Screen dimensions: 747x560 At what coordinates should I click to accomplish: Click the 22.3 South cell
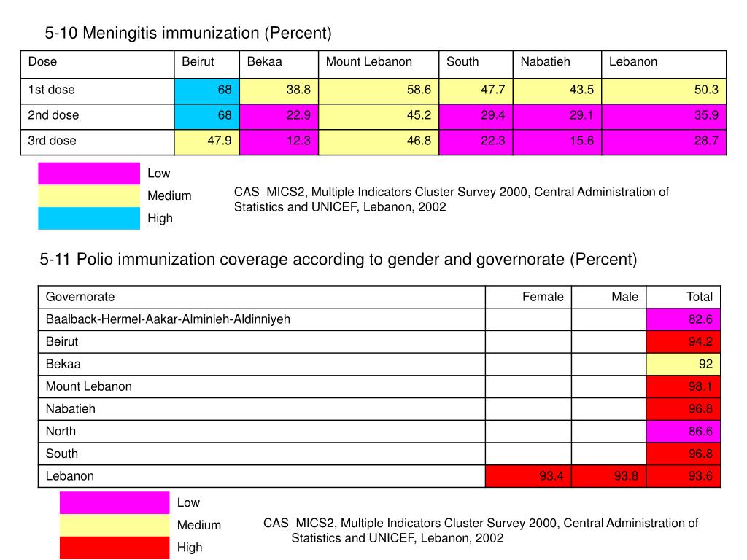(476, 142)
